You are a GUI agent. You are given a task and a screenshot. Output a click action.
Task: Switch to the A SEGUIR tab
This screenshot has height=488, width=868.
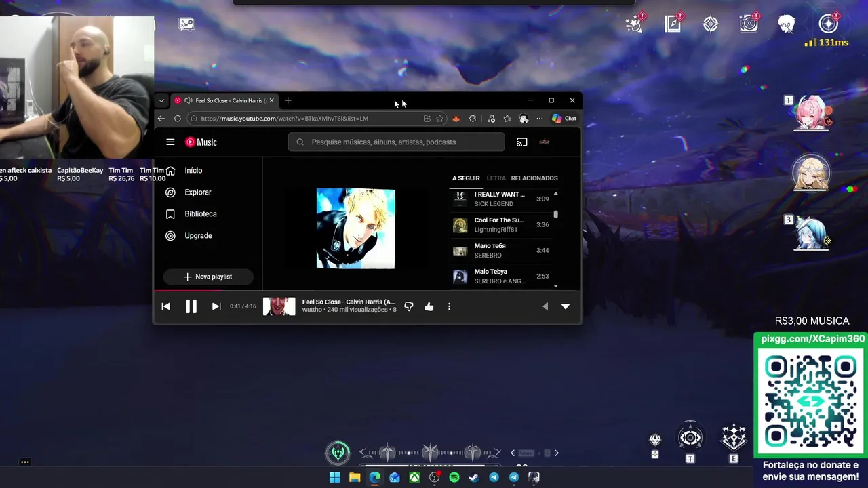(466, 178)
